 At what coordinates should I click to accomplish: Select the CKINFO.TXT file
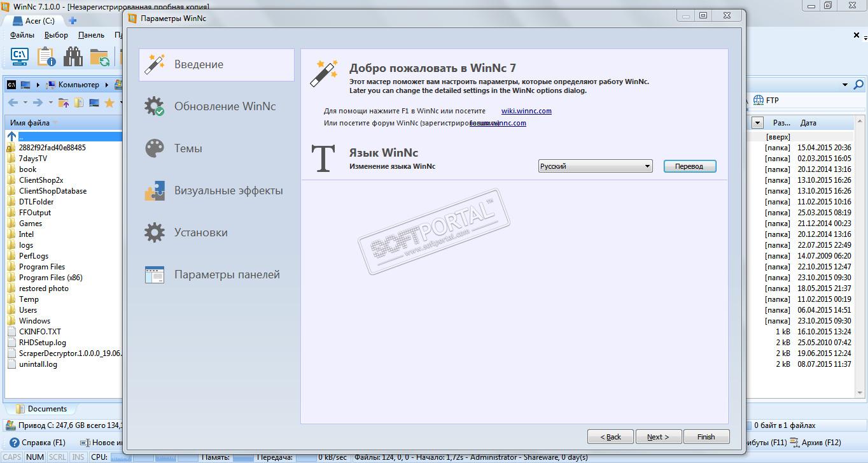40,331
